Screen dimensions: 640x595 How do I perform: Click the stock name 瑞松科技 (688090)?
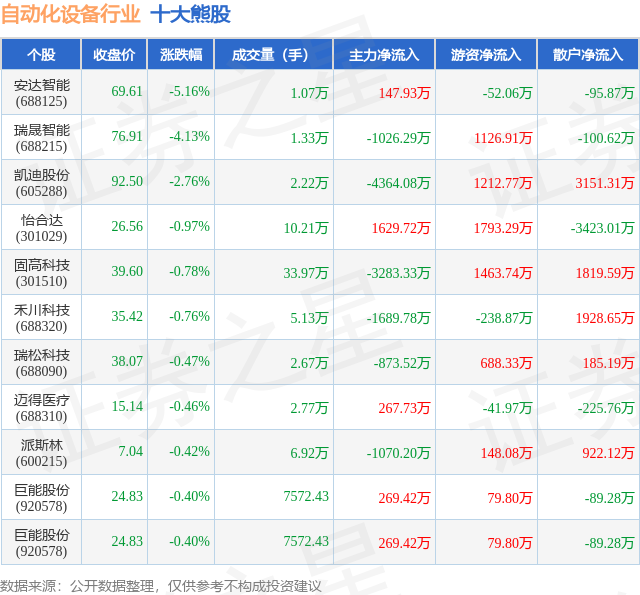(x=42, y=363)
